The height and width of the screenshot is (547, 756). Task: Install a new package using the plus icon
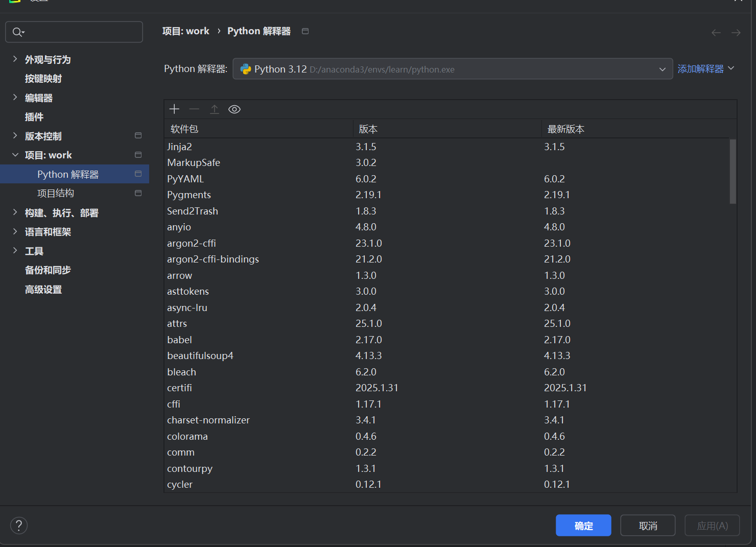pos(174,109)
